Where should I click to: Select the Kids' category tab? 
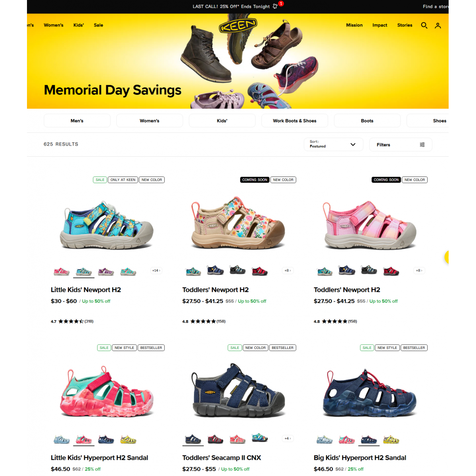coord(222,121)
